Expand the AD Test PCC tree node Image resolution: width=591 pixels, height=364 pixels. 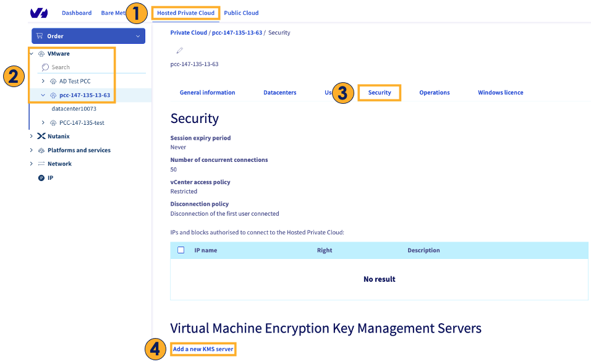(43, 81)
